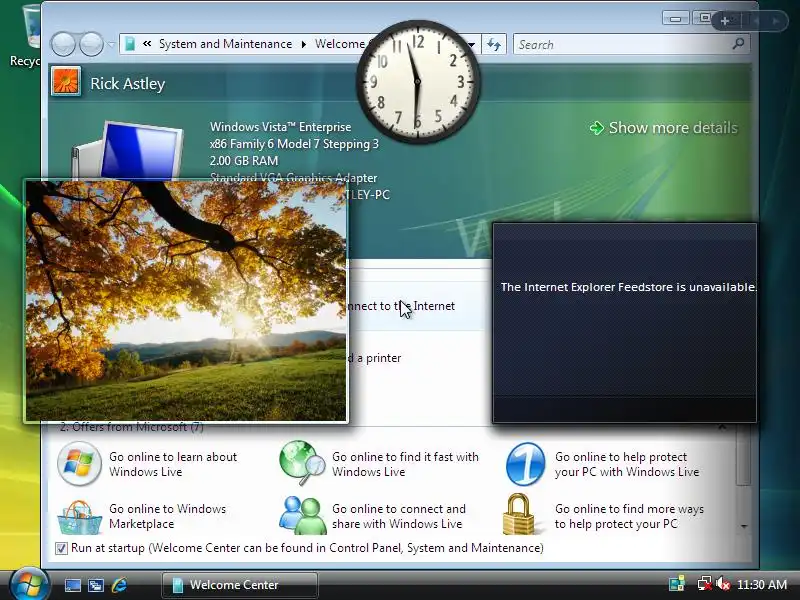This screenshot has width=800, height=600.
Task: Open Go online to find more ways to protect
Action: (x=629, y=516)
